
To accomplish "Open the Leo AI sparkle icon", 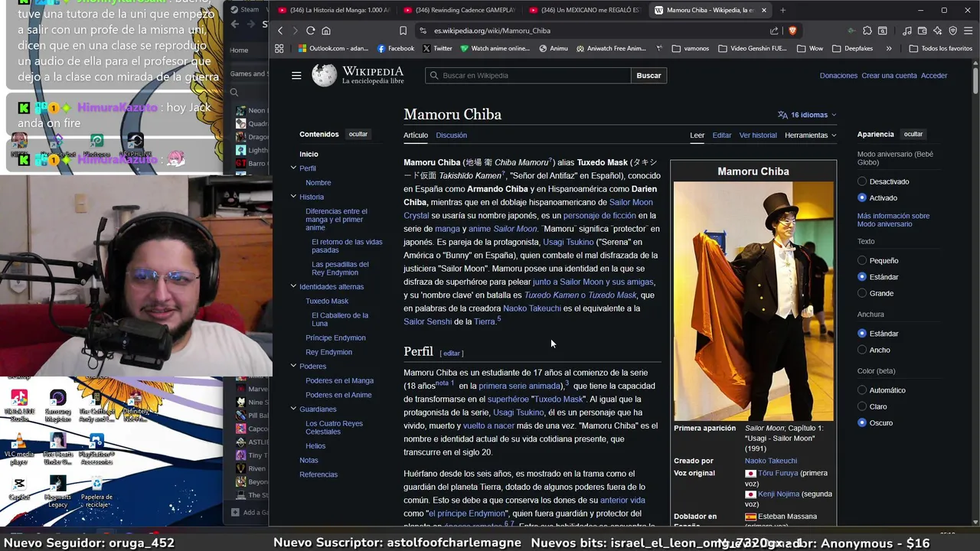I will [x=937, y=31].
